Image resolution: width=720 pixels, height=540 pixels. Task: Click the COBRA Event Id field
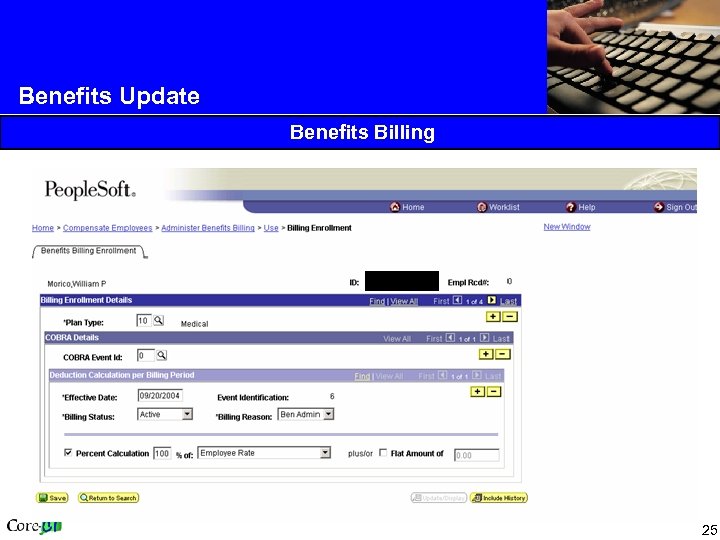click(146, 355)
